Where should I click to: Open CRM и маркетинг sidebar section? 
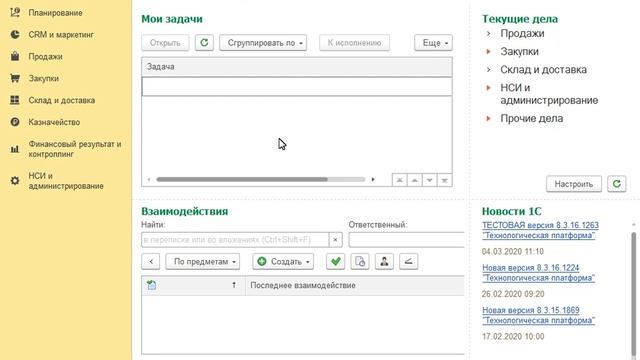tap(61, 35)
